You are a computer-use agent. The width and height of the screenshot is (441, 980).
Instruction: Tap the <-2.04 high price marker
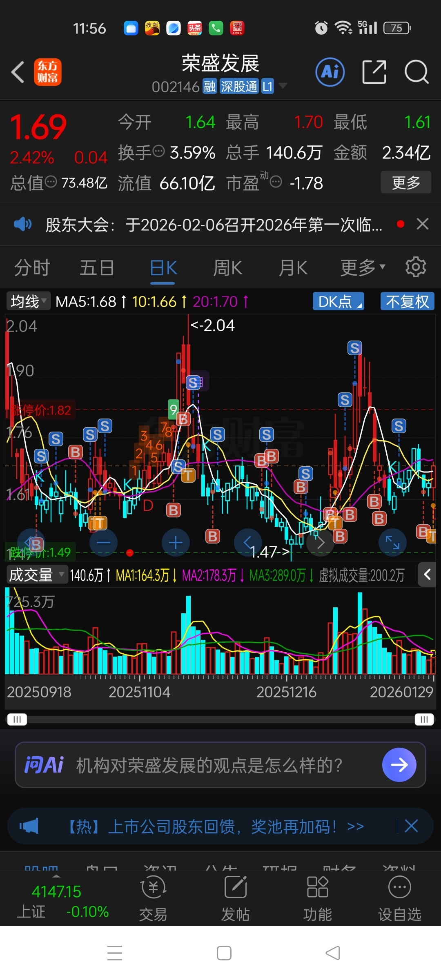coord(213,325)
